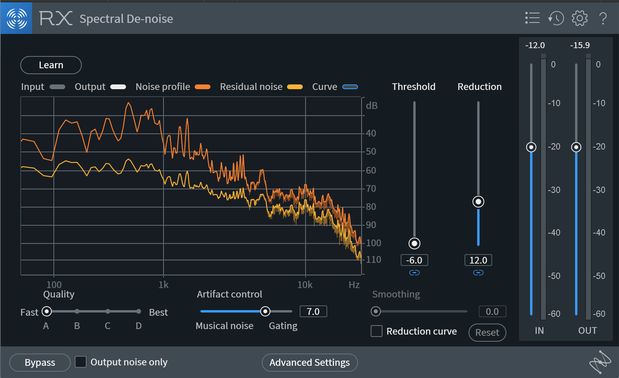This screenshot has width=619, height=378.
Task: Open the preset list icon
Action: click(x=532, y=18)
